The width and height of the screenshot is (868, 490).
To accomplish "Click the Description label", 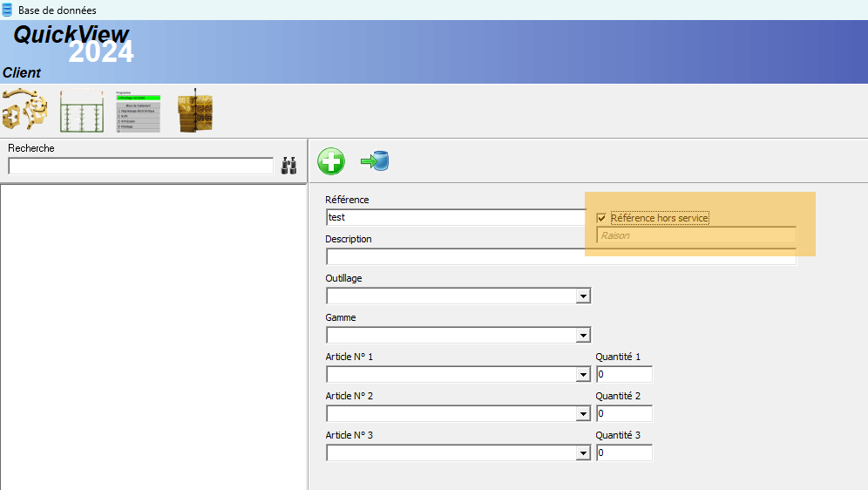I will pyautogui.click(x=349, y=239).
